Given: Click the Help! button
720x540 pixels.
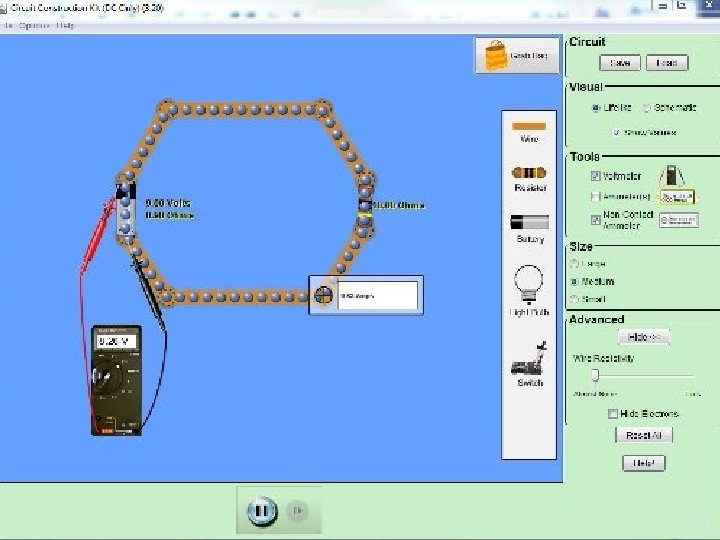Looking at the screenshot, I should tap(644, 463).
